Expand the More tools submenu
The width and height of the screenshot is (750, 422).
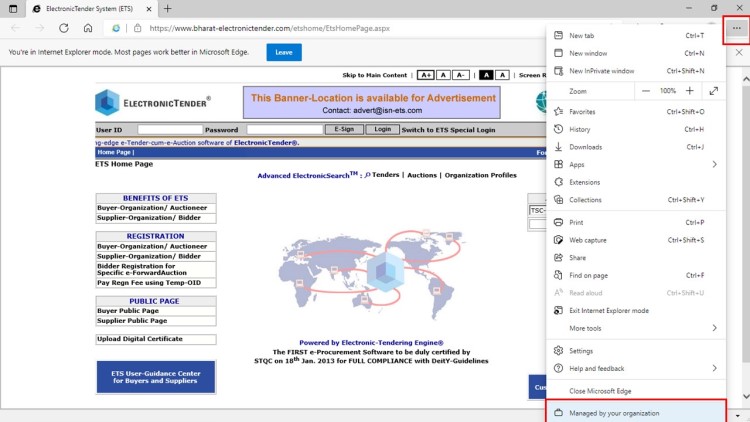pyautogui.click(x=714, y=328)
